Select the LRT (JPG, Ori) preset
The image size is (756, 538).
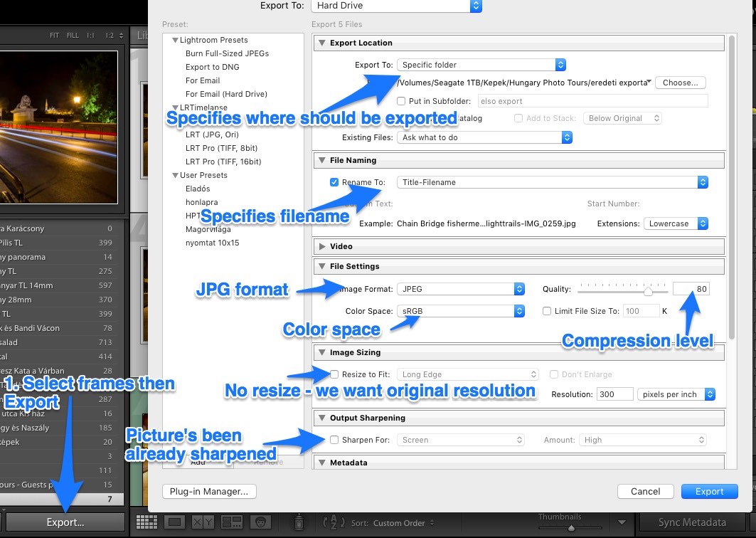click(x=212, y=134)
